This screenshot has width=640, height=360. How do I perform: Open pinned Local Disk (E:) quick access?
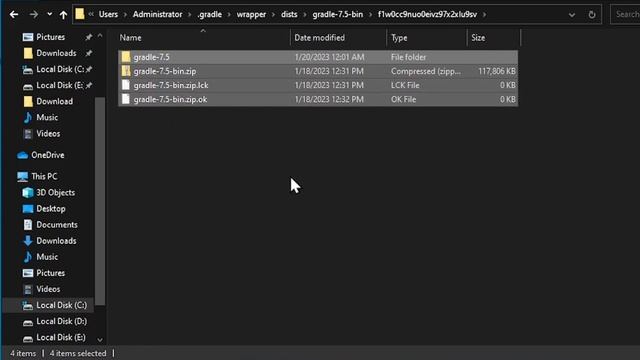pos(59,85)
